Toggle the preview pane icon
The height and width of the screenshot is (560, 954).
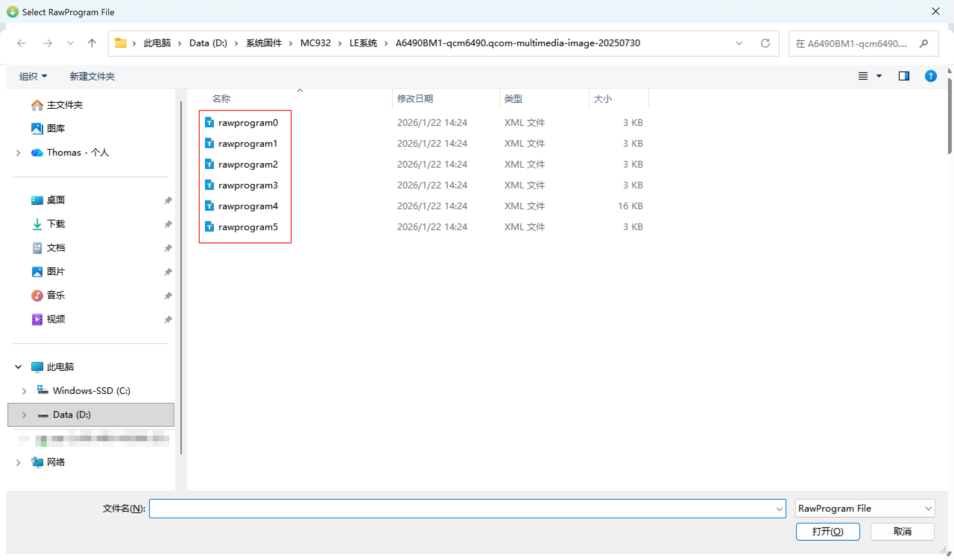tap(904, 76)
